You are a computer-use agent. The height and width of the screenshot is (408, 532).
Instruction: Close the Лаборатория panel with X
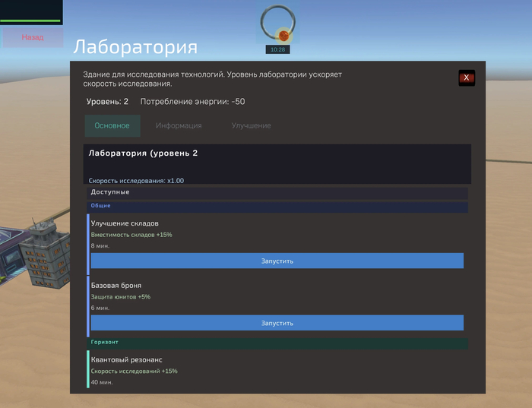point(467,77)
